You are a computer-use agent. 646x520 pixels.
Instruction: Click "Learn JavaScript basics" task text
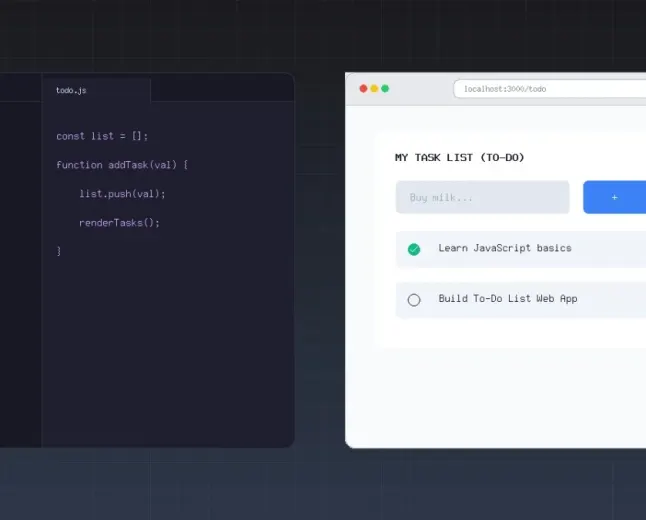pyautogui.click(x=505, y=248)
